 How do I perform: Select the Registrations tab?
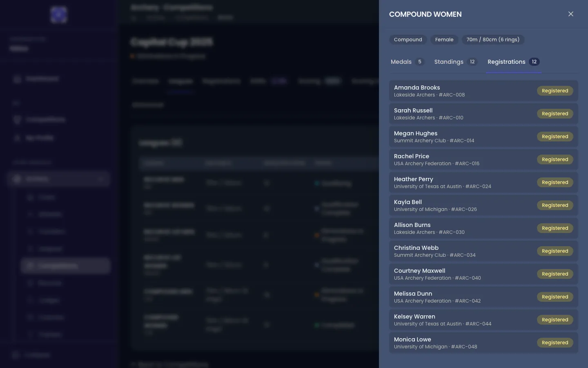[513, 62]
